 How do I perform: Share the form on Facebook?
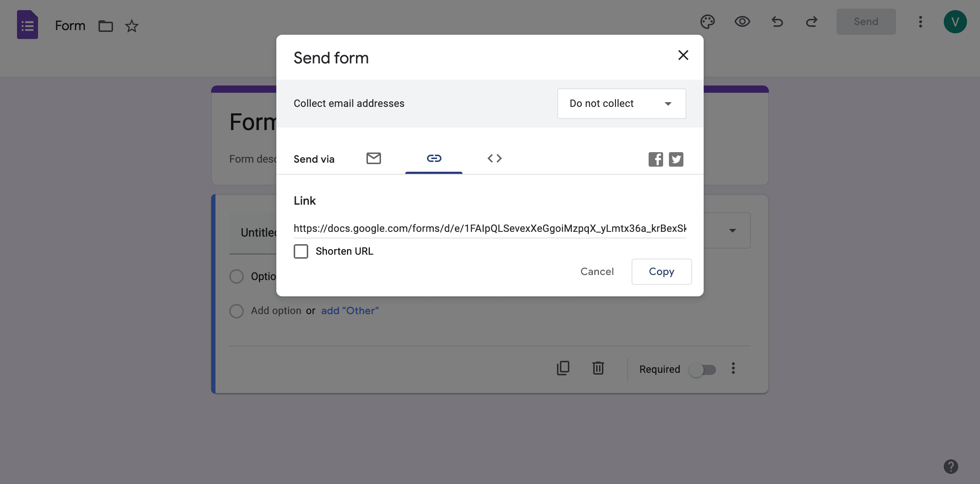(x=656, y=159)
